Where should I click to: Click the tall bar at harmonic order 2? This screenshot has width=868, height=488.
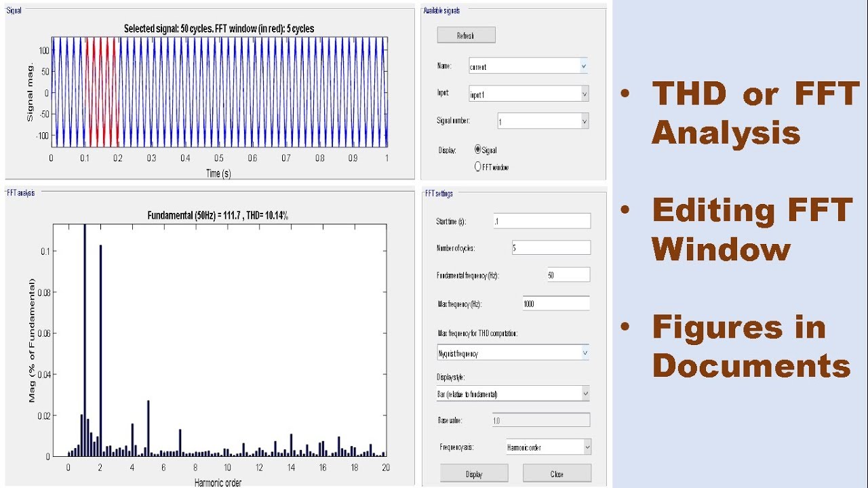point(100,350)
